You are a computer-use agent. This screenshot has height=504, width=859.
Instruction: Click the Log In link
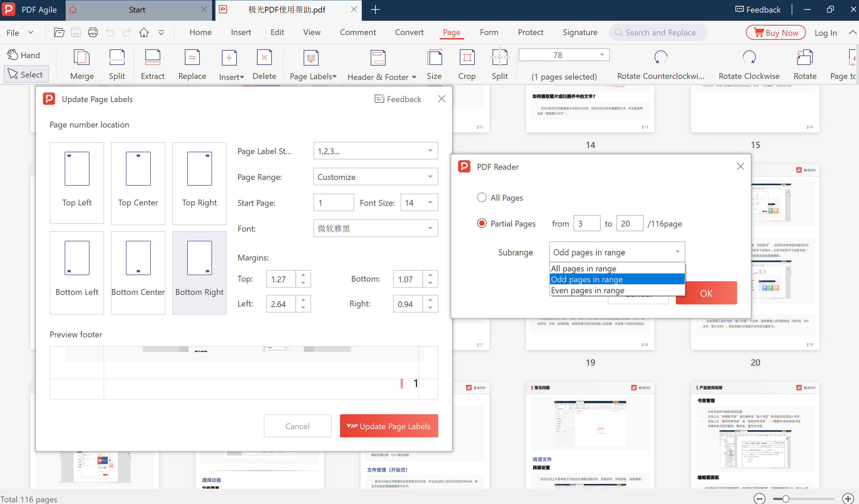(826, 33)
